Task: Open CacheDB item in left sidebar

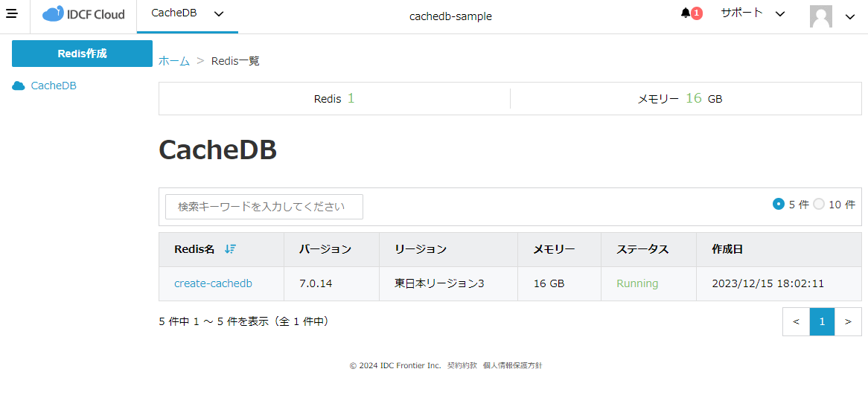Action: [x=53, y=86]
